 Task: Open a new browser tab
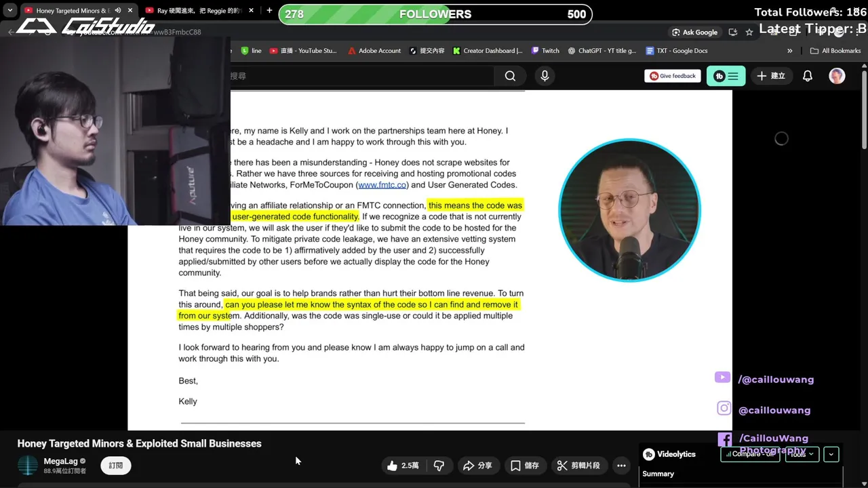click(269, 11)
